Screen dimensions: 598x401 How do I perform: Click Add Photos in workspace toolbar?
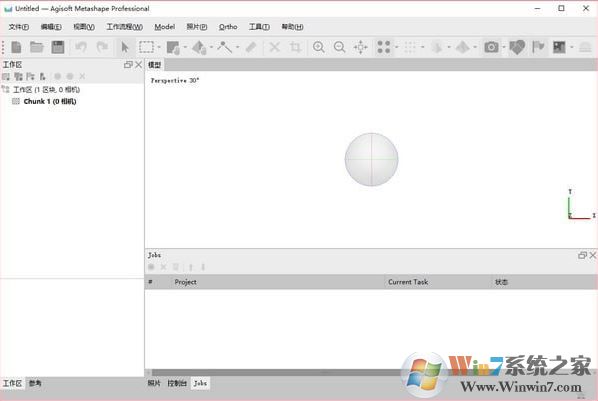(x=18, y=76)
